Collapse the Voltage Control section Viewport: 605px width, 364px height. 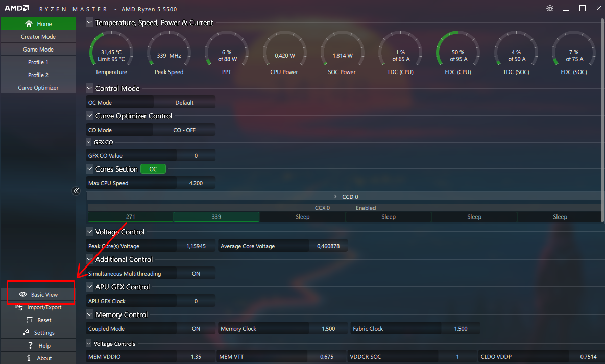point(89,232)
